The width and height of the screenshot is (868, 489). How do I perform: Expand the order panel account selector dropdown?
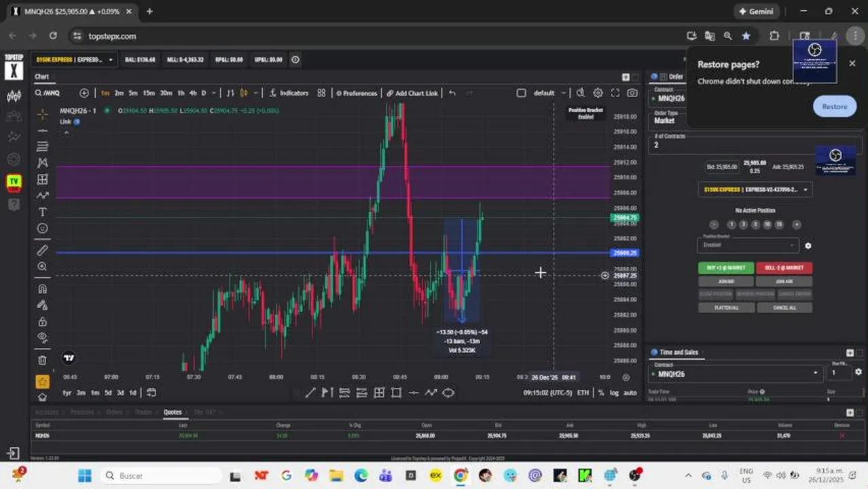pyautogui.click(x=755, y=189)
